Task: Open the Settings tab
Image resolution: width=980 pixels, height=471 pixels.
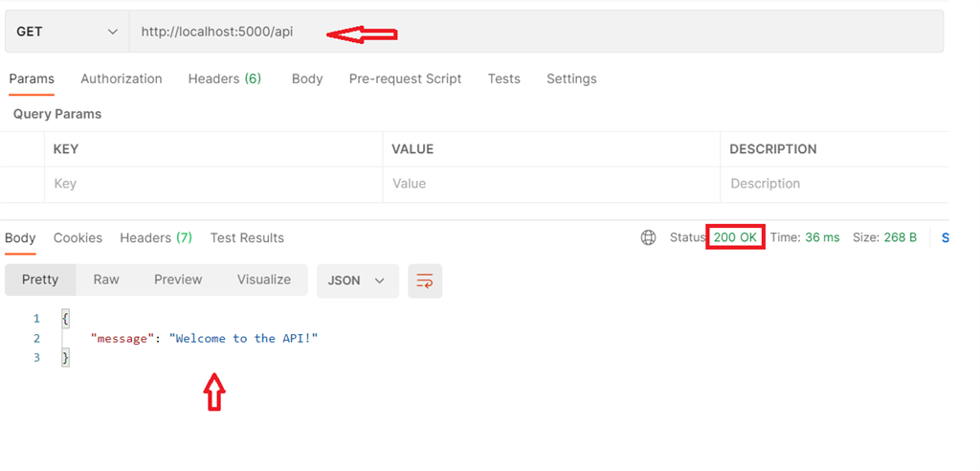Action: coord(571,78)
